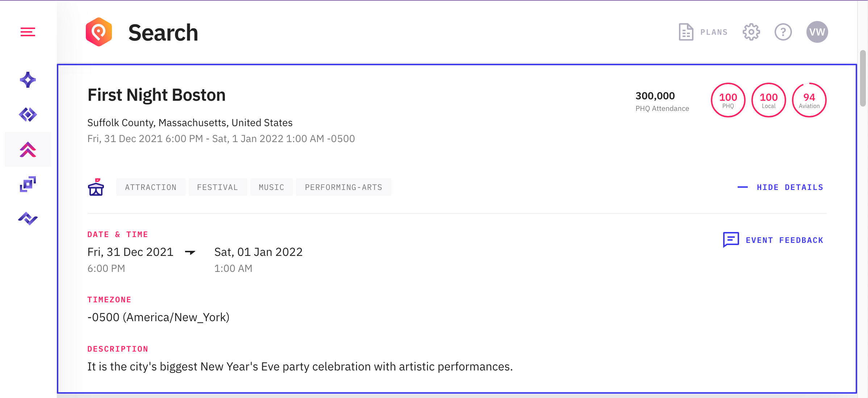Click the zigzag trend sidebar icon

(x=28, y=219)
